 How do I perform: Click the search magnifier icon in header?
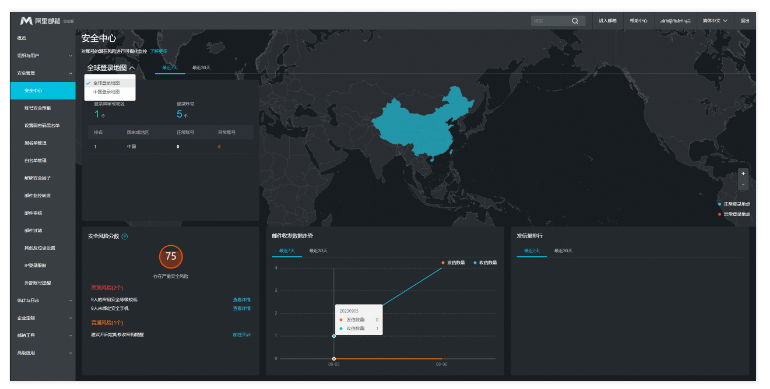click(x=575, y=21)
